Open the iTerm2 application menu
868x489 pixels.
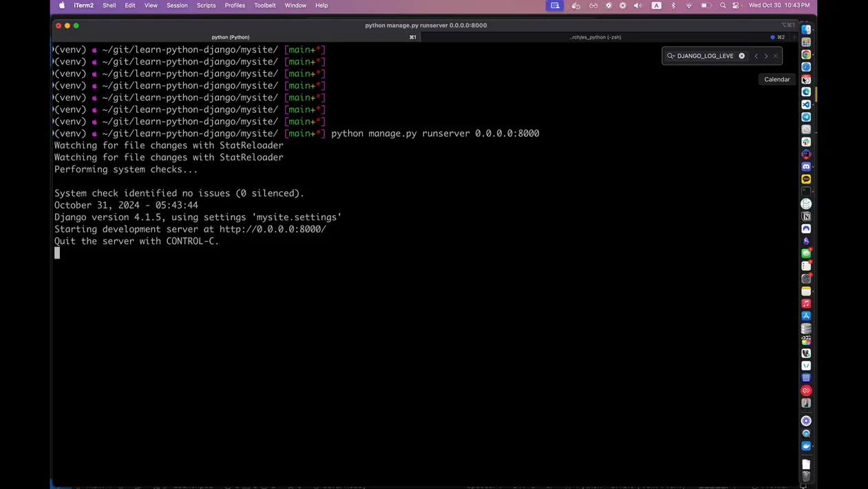click(83, 6)
